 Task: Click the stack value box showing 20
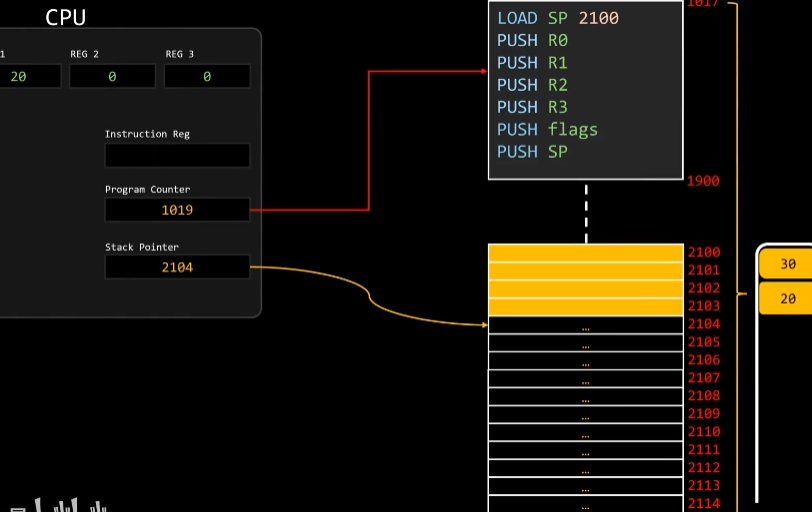(x=786, y=299)
